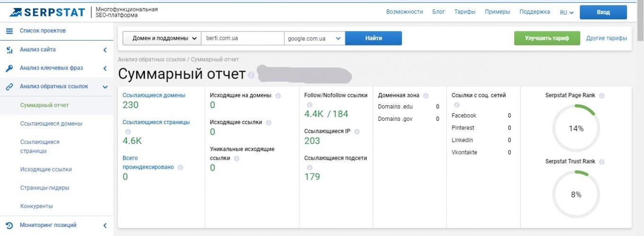This screenshot has height=236, width=644.
Task: Click the chain-link icon for Анализ обратных ссылок
Action: (9, 87)
